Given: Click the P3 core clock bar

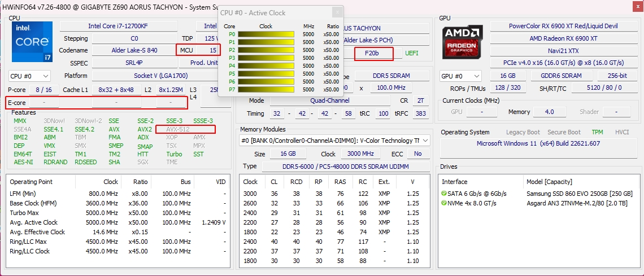Looking at the screenshot, I should (266, 58).
